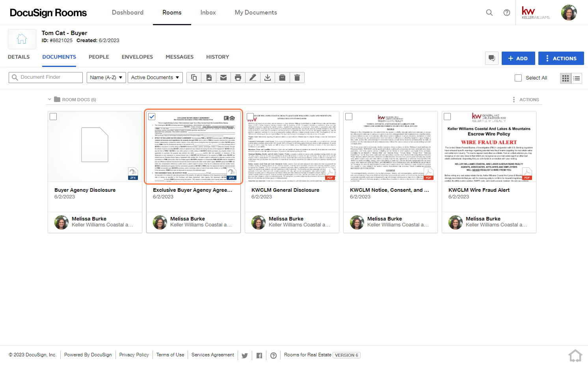588x378 pixels.
Task: Click the blue ADD button
Action: pos(518,58)
